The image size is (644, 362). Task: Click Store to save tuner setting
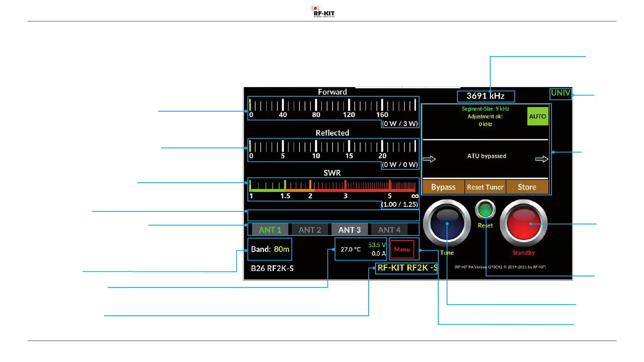[x=527, y=187]
